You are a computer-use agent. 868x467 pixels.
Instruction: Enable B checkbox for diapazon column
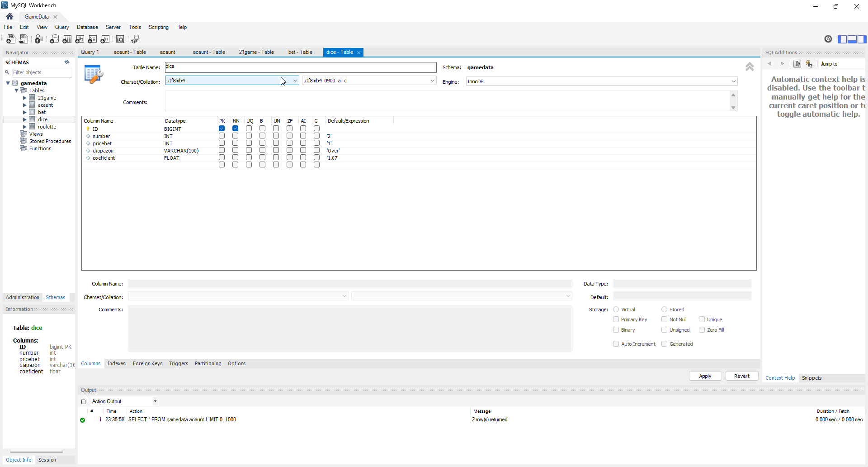point(262,150)
